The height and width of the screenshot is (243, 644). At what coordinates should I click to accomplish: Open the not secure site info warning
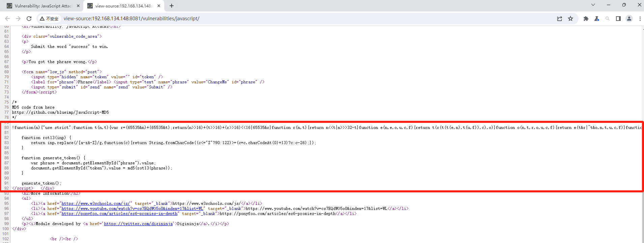click(49, 19)
